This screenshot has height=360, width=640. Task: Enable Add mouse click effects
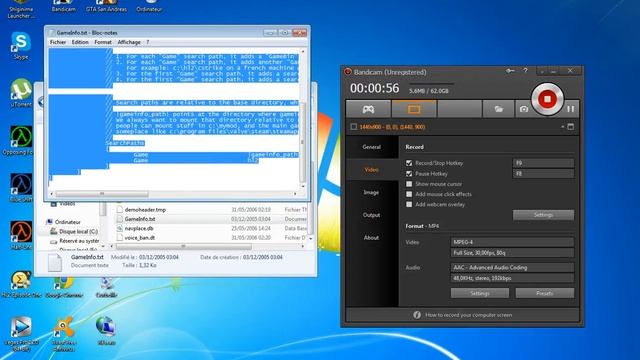(409, 194)
